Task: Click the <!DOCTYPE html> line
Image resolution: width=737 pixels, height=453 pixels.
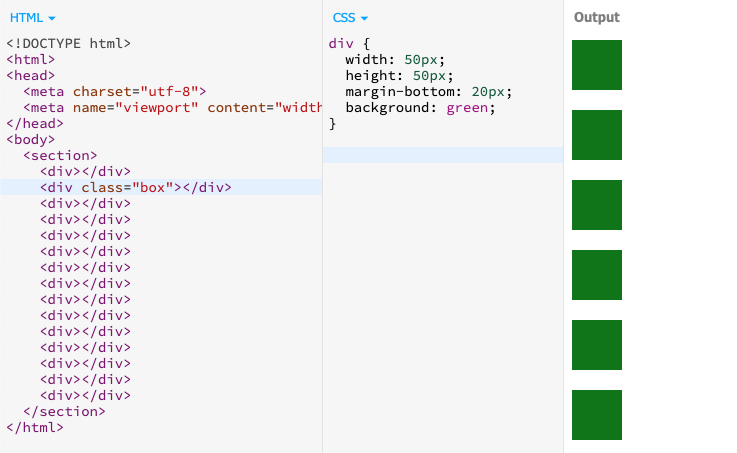Action: click(69, 43)
